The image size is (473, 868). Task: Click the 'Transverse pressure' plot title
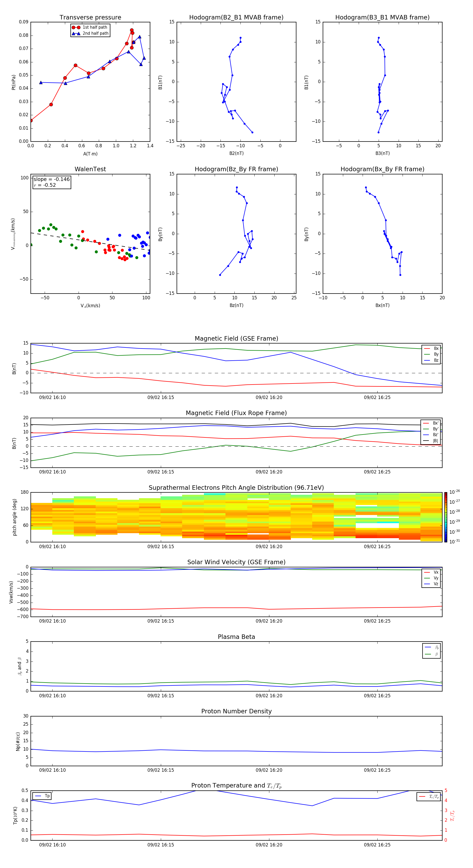pos(90,17)
